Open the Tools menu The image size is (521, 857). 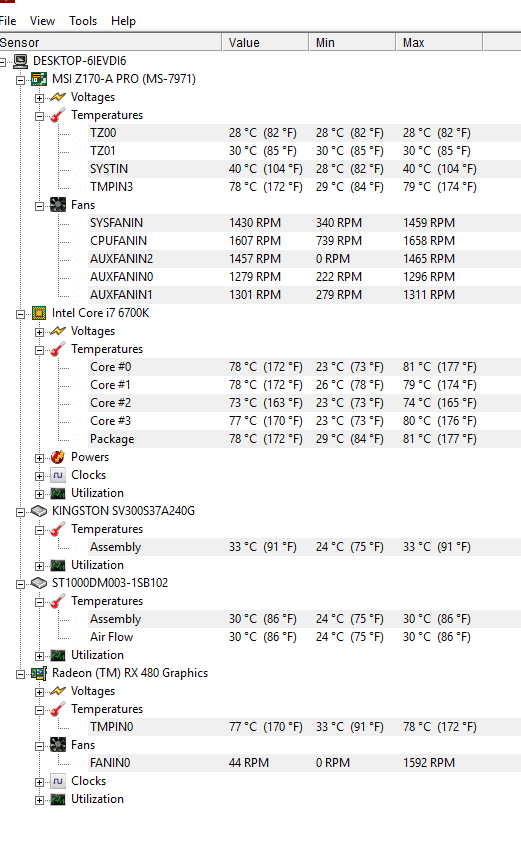[x=83, y=21]
